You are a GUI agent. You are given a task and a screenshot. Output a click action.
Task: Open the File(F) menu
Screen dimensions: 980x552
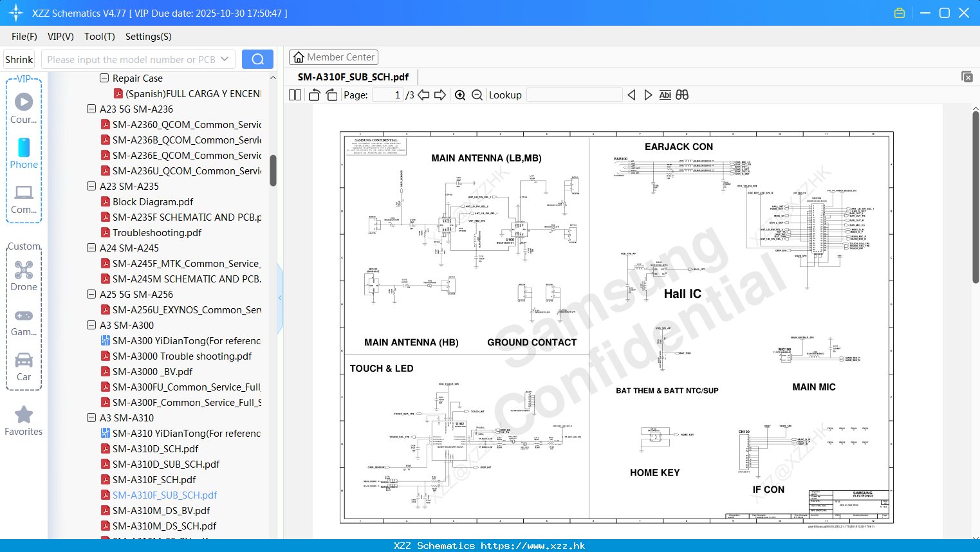pyautogui.click(x=24, y=37)
